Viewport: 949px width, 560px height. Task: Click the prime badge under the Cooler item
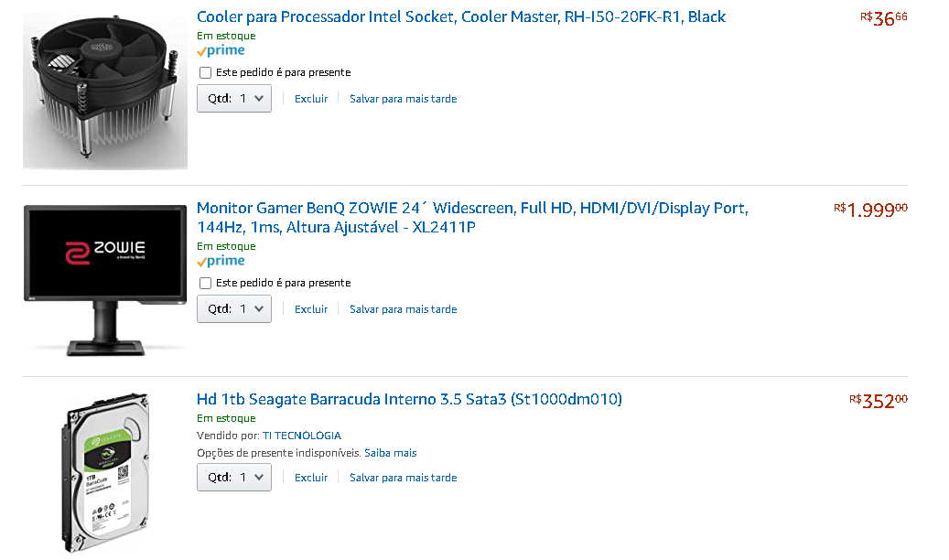pyautogui.click(x=221, y=51)
